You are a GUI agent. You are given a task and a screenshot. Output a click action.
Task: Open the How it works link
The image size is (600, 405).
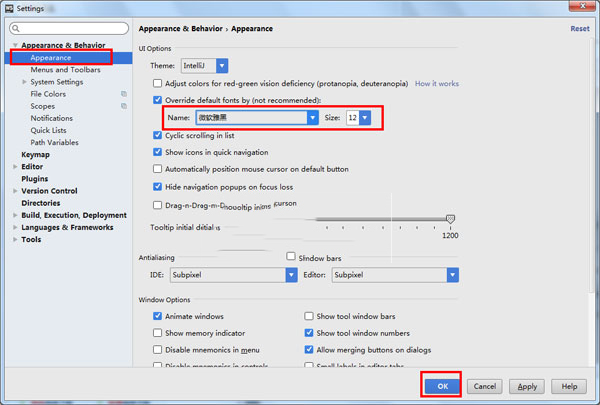click(x=437, y=83)
